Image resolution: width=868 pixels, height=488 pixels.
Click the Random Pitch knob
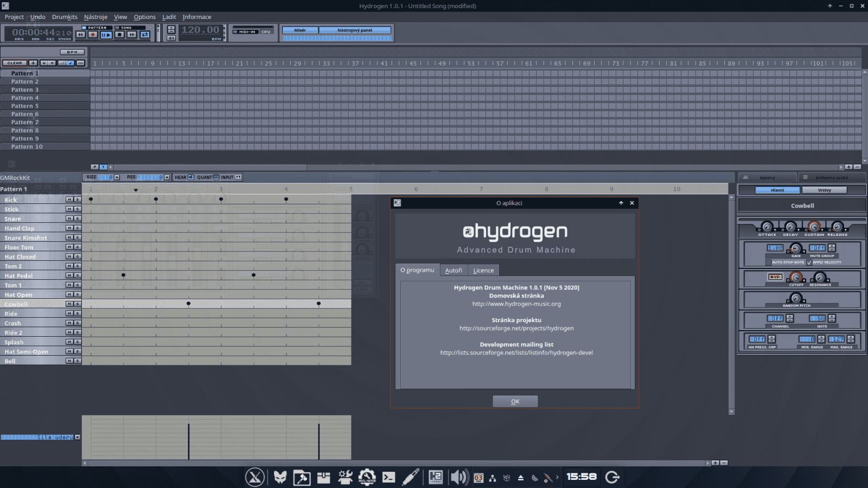(x=796, y=298)
